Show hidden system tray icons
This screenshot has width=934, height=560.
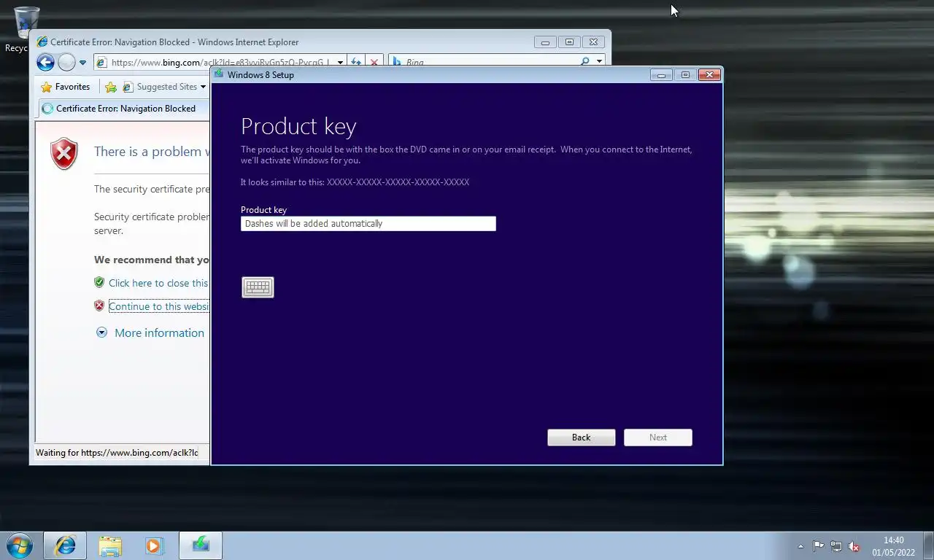point(800,546)
